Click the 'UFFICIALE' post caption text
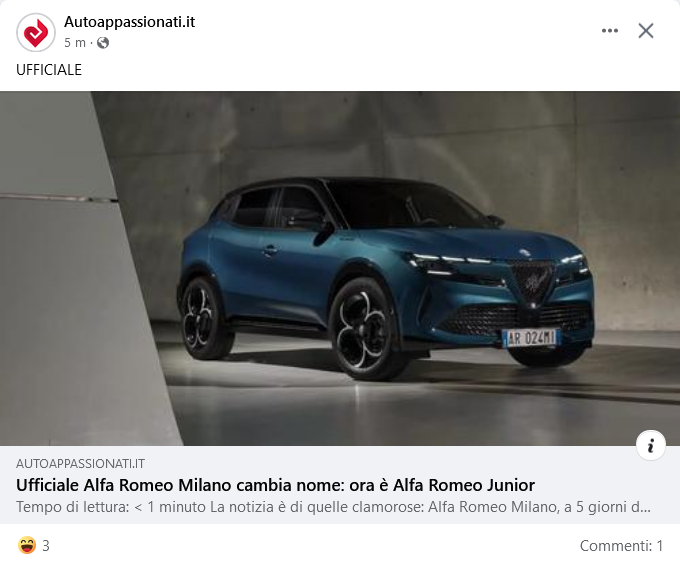This screenshot has height=563, width=680. pyautogui.click(x=49, y=70)
